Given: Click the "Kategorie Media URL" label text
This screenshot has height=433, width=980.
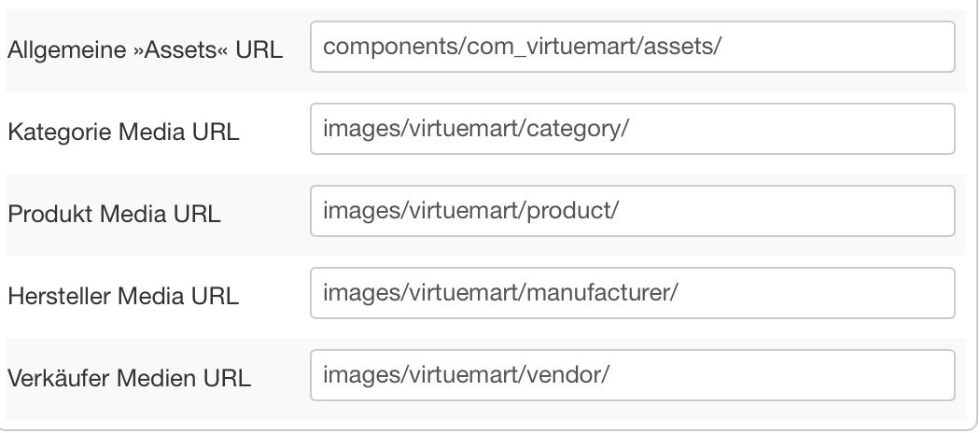Looking at the screenshot, I should [123, 133].
